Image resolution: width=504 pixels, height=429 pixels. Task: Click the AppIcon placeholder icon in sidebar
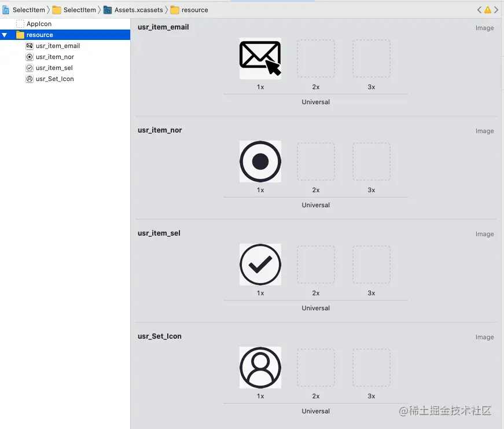click(x=20, y=24)
